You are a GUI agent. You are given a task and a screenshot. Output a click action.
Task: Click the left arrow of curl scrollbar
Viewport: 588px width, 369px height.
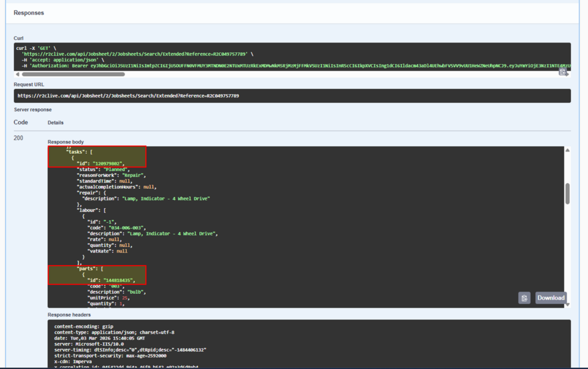point(18,75)
